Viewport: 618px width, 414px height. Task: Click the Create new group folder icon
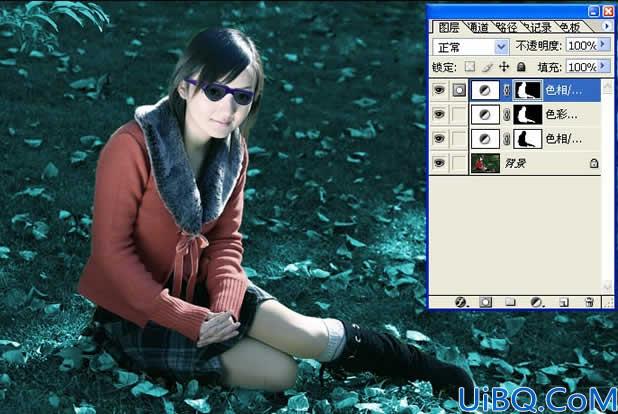coord(510,302)
